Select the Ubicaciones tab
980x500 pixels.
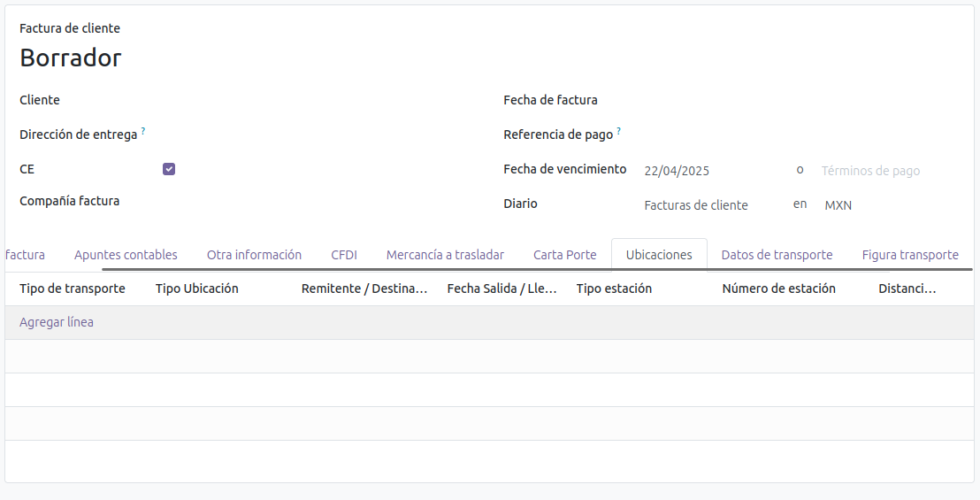(659, 255)
